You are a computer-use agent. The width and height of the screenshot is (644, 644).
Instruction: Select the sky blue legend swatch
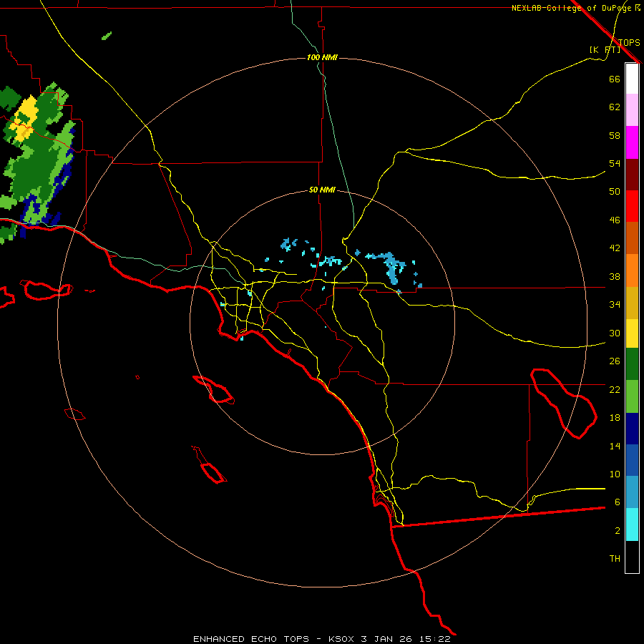pos(632,492)
